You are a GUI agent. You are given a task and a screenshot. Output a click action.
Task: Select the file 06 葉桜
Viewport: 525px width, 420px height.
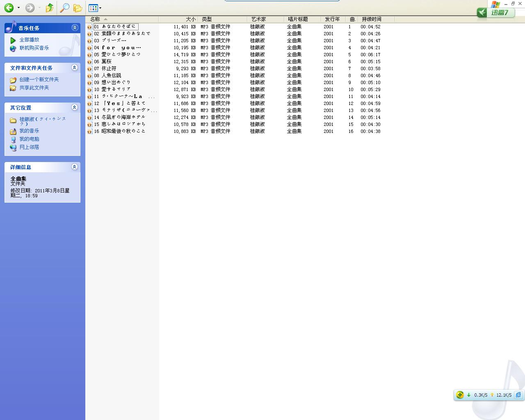click(103, 62)
